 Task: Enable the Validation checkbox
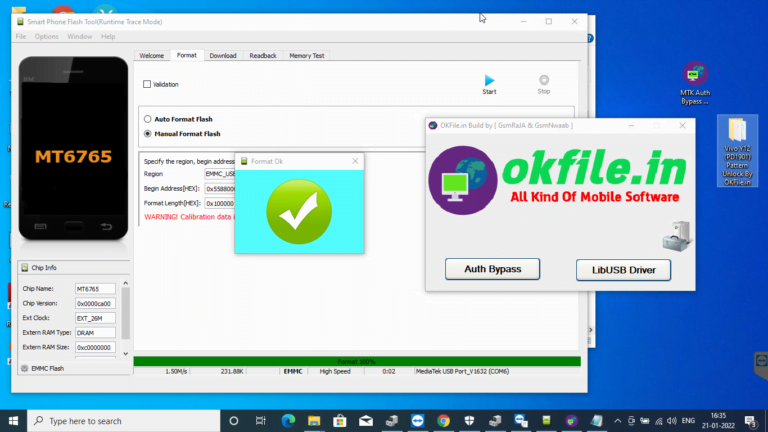[147, 84]
